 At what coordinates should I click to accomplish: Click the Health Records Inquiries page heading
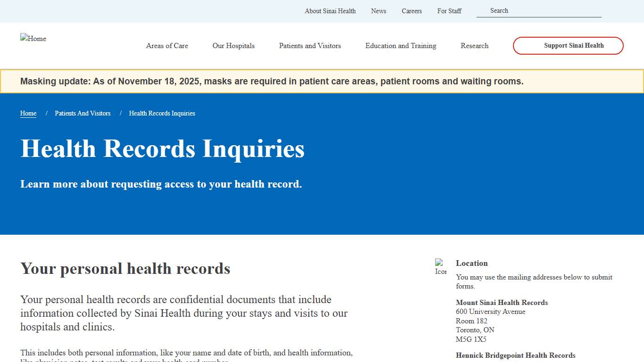[x=162, y=149]
